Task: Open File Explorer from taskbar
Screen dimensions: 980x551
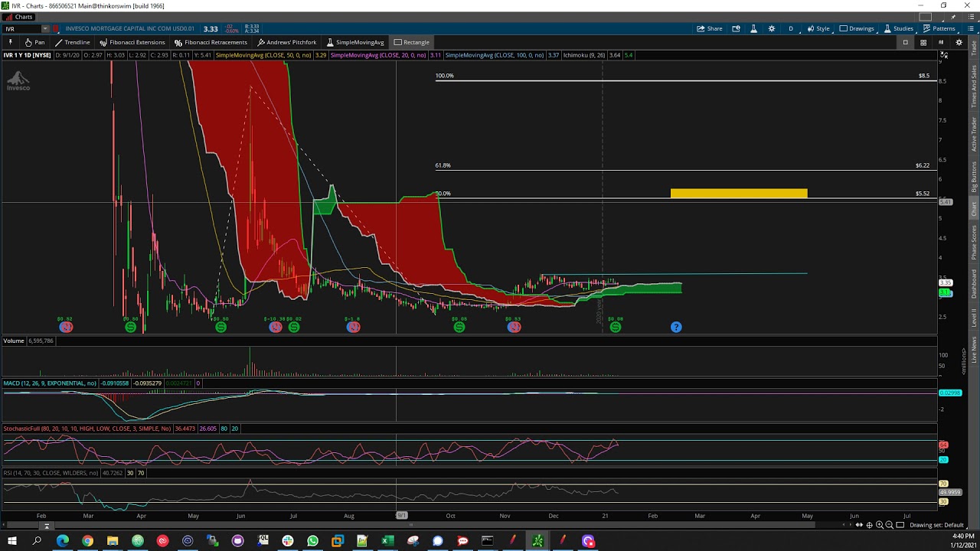Action: 113,541
